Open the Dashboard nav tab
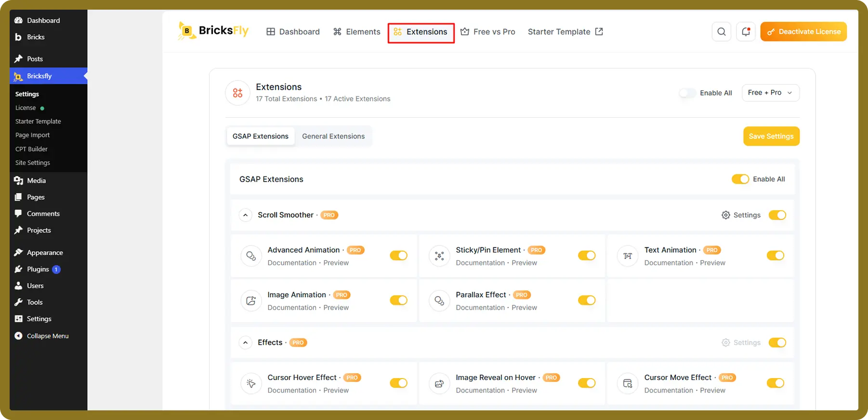 tap(293, 32)
